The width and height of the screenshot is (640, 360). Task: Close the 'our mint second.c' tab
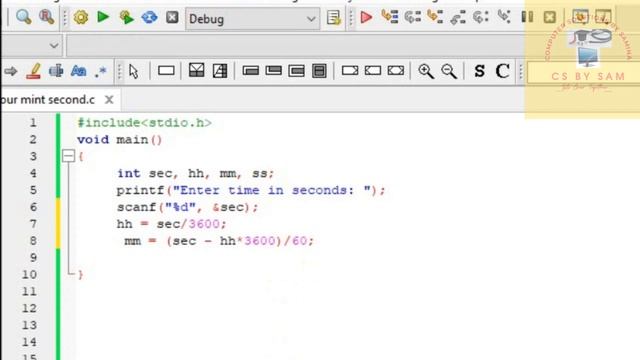pos(109,100)
